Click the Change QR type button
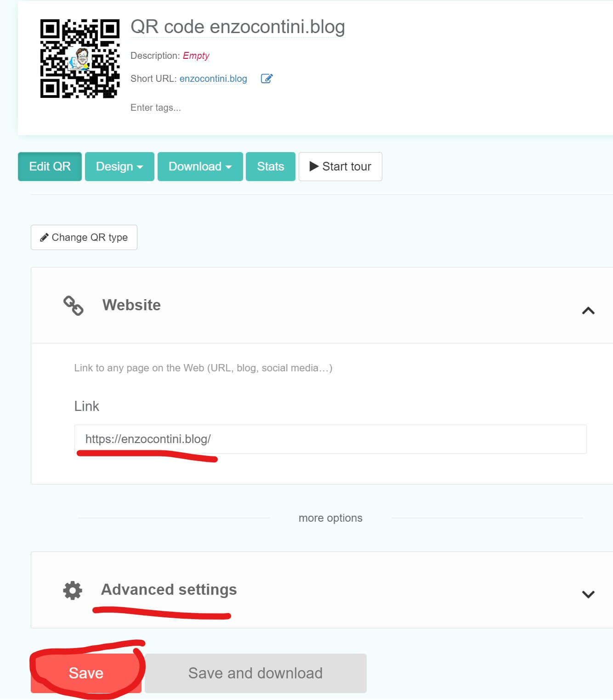This screenshot has height=700, width=613. click(84, 238)
